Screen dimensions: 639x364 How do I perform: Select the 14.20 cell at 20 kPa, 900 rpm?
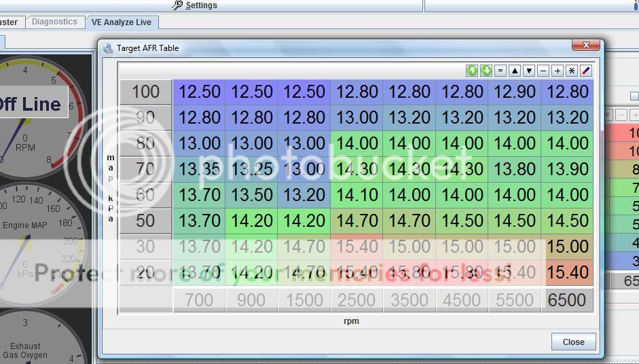pyautogui.click(x=251, y=272)
